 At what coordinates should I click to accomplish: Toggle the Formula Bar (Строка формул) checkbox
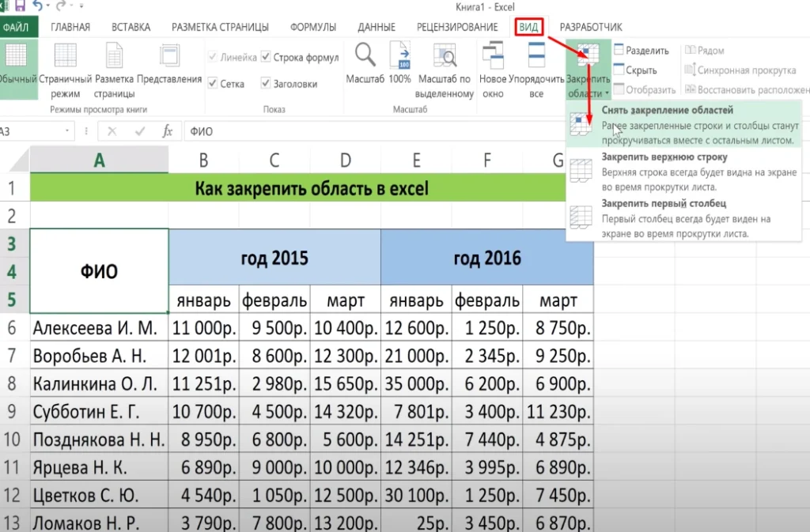266,58
